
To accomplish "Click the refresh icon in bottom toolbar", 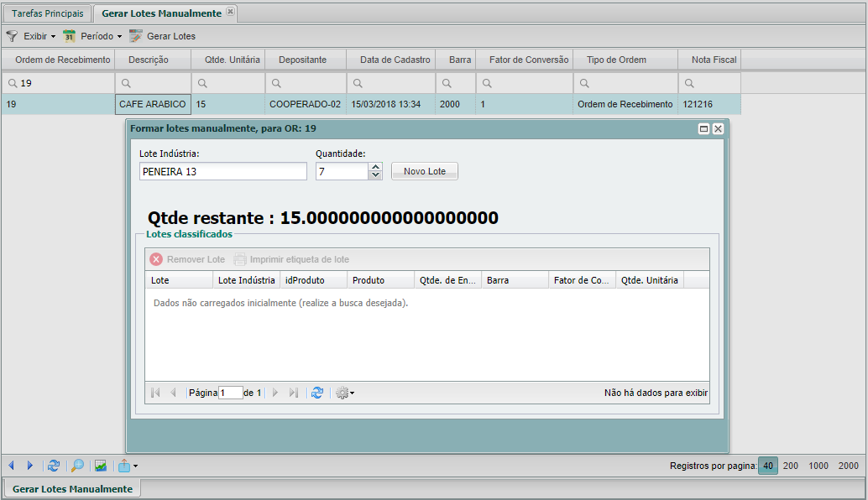I will [x=54, y=466].
